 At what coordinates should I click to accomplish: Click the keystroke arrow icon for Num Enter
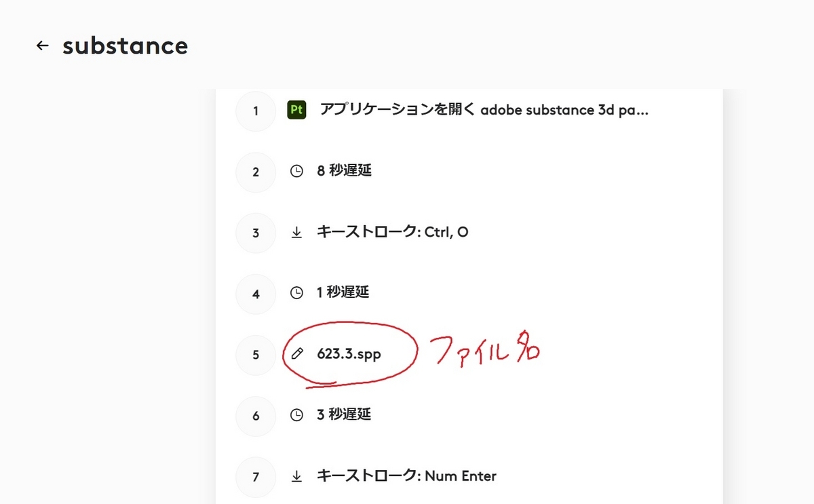(296, 476)
